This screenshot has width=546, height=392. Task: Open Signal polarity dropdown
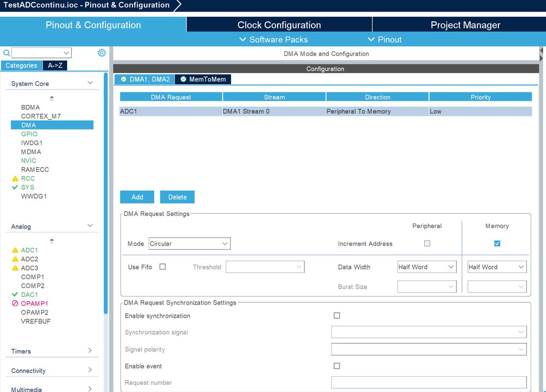pos(429,349)
